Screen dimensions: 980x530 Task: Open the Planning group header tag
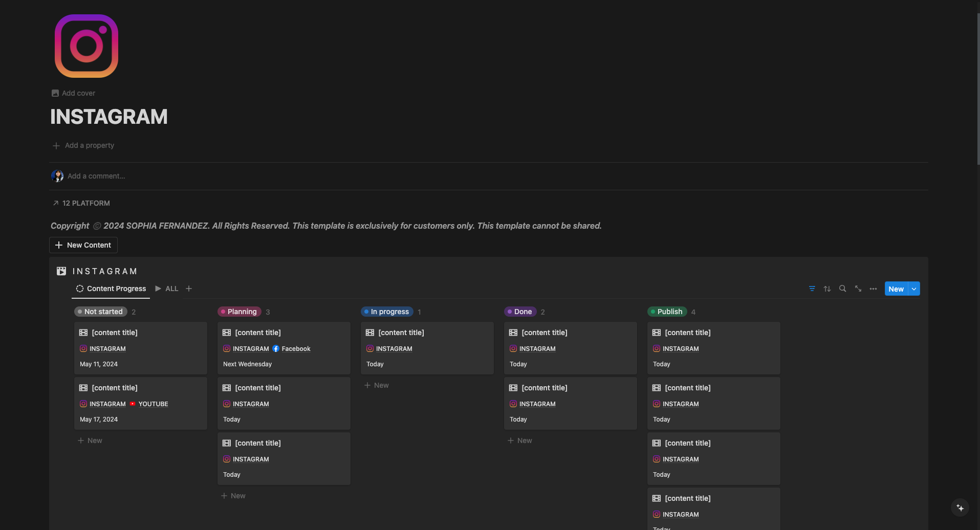coord(239,312)
